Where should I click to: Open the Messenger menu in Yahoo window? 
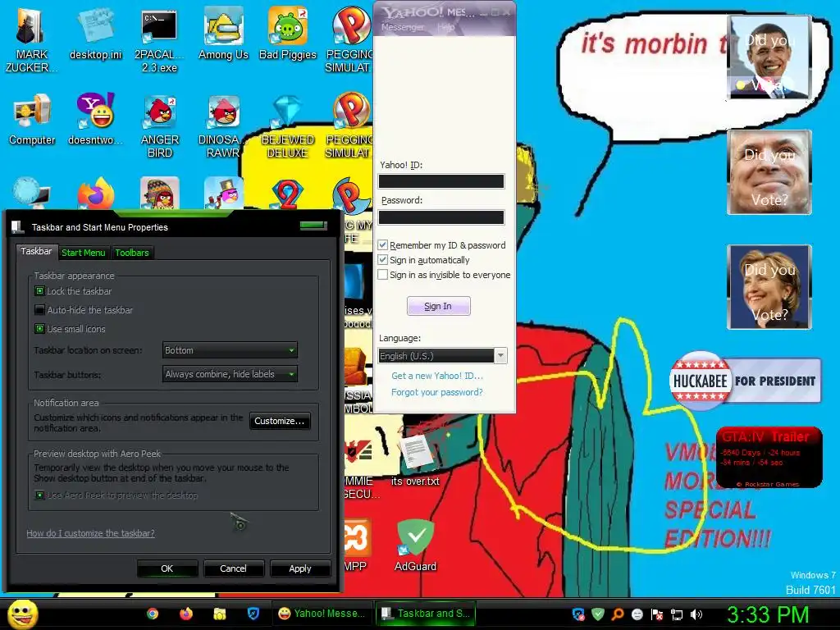[402, 27]
